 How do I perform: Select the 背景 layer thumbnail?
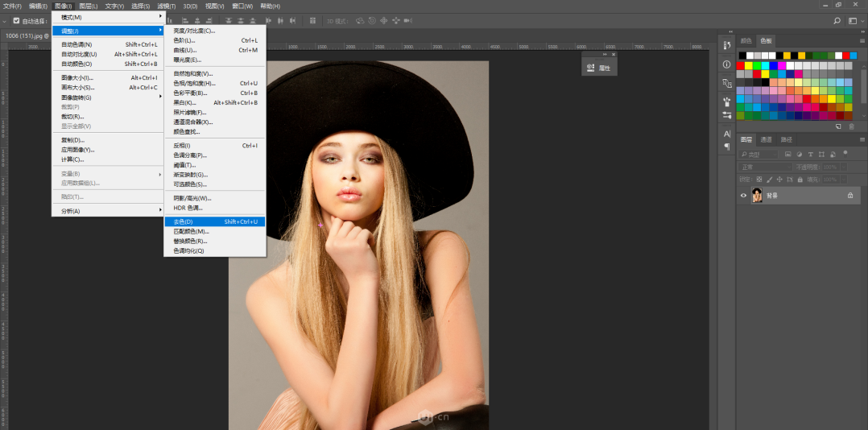[x=757, y=196]
